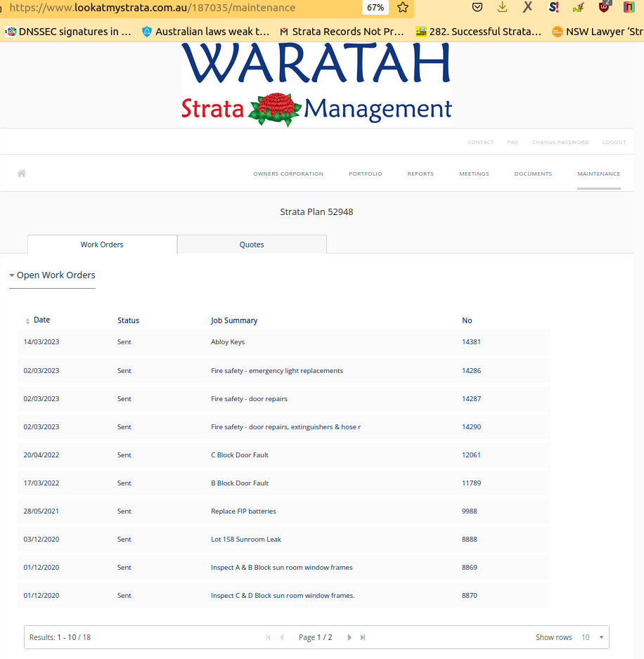The height and width of the screenshot is (659, 644).
Task: Open the FAQ link
Action: point(513,142)
